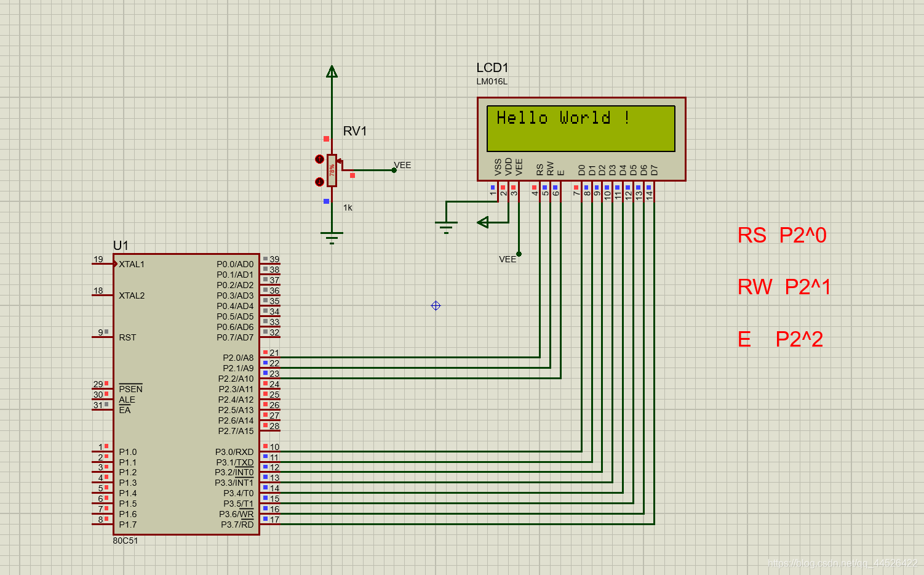Click the P0.0/AD0 pin label

235,264
